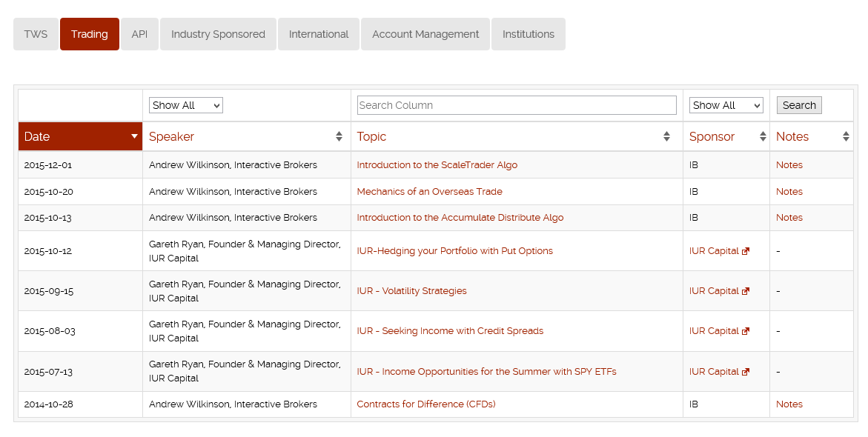Click the Notes column sort arrows
Image resolution: width=868 pixels, height=437 pixels.
pos(846,136)
